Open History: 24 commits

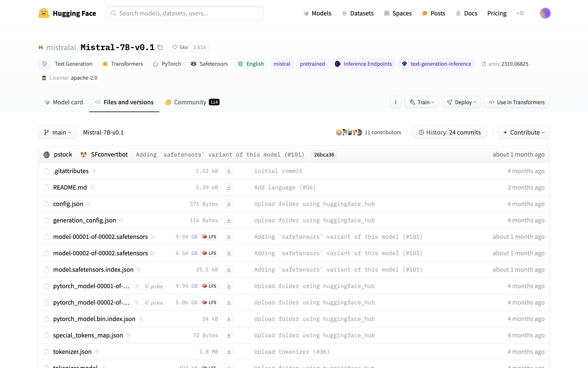(x=449, y=132)
